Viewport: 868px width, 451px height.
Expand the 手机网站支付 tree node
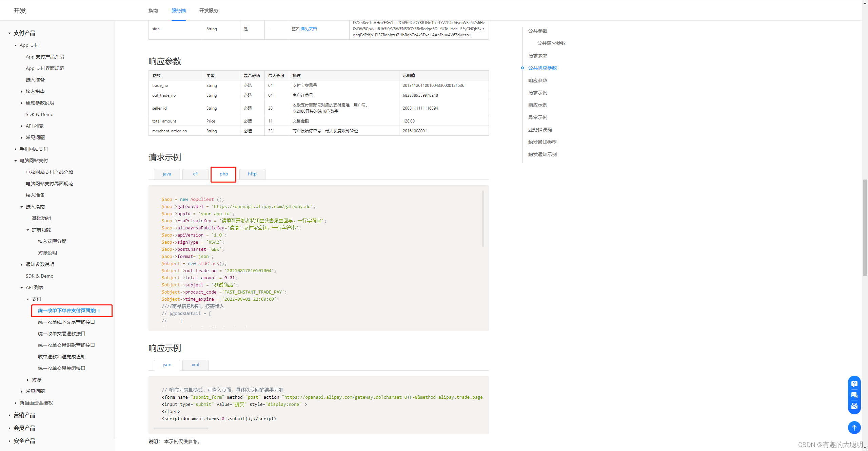click(16, 149)
